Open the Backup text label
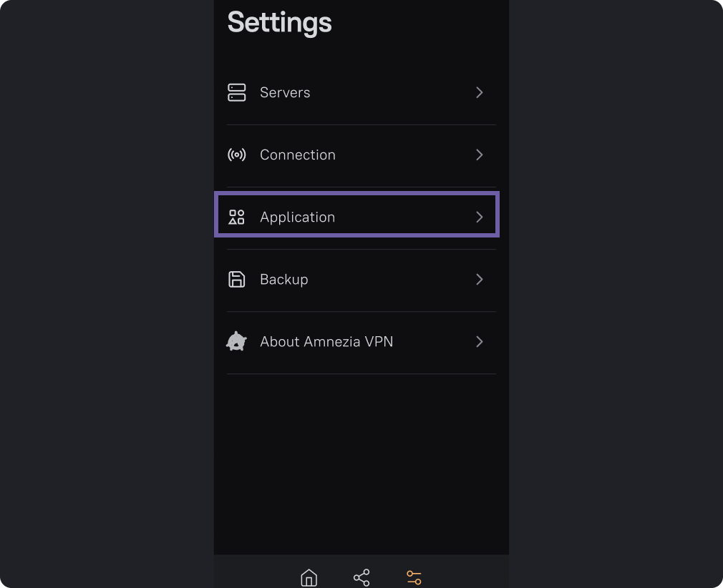This screenshot has width=723, height=588. (x=284, y=280)
